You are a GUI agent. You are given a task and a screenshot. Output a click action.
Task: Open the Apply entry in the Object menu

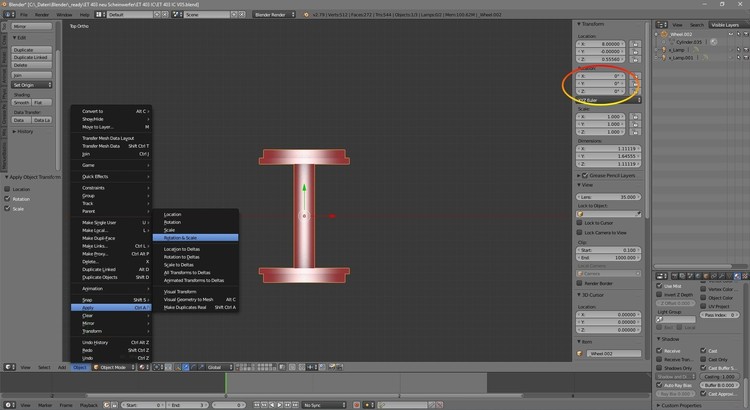point(111,308)
